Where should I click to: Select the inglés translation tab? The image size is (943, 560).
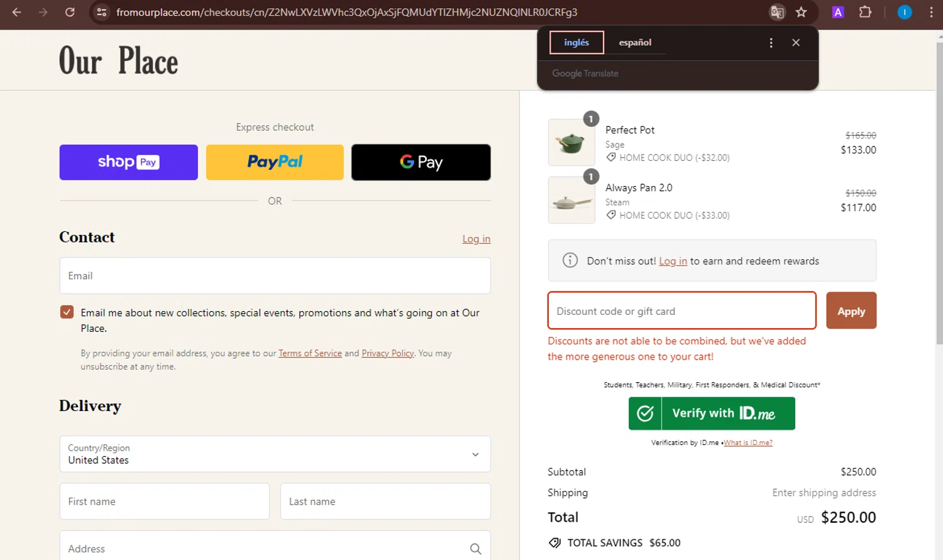(576, 42)
